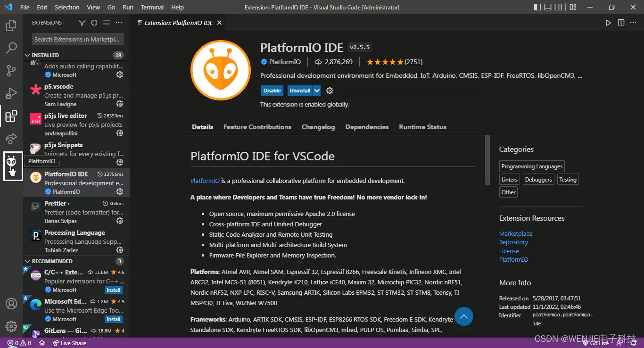This screenshot has width=644, height=348.
Task: Customize layout icon in title bar
Action: click(x=573, y=7)
